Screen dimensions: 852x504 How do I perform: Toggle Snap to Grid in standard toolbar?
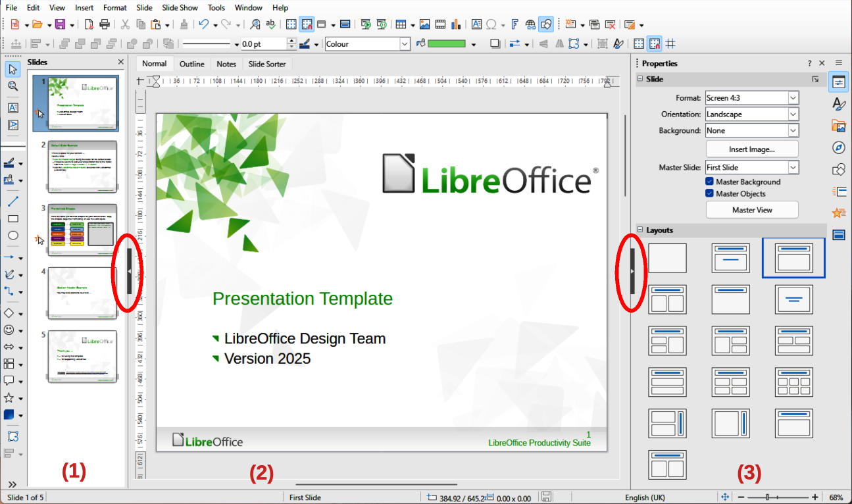[307, 24]
